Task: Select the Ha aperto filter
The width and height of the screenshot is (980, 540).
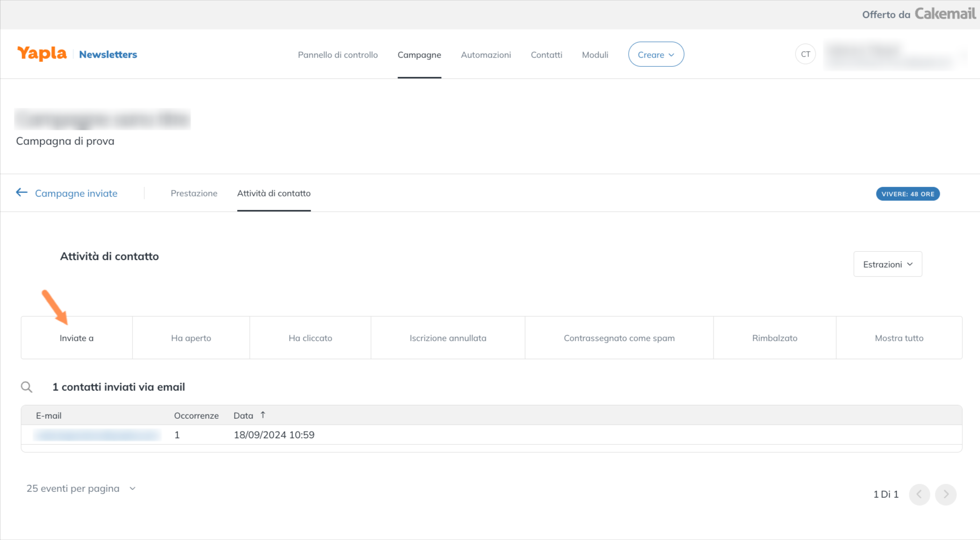Action: click(191, 338)
